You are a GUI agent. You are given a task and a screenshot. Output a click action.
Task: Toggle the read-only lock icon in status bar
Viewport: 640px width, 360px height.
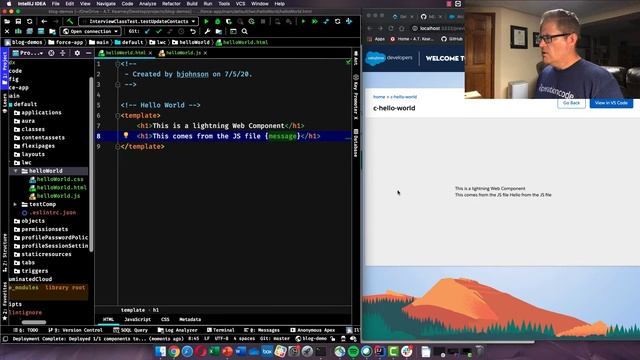point(333,339)
